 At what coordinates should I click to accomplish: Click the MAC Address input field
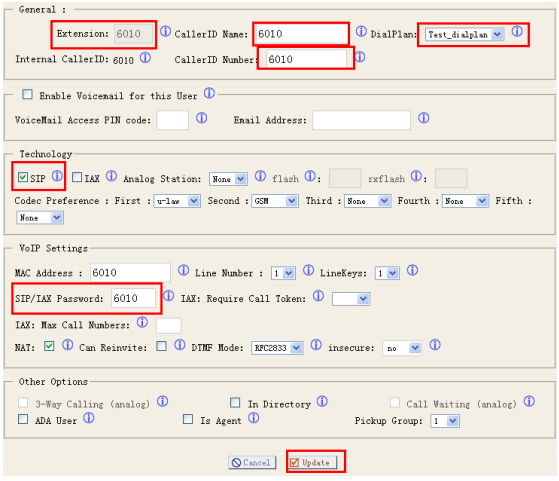(130, 273)
